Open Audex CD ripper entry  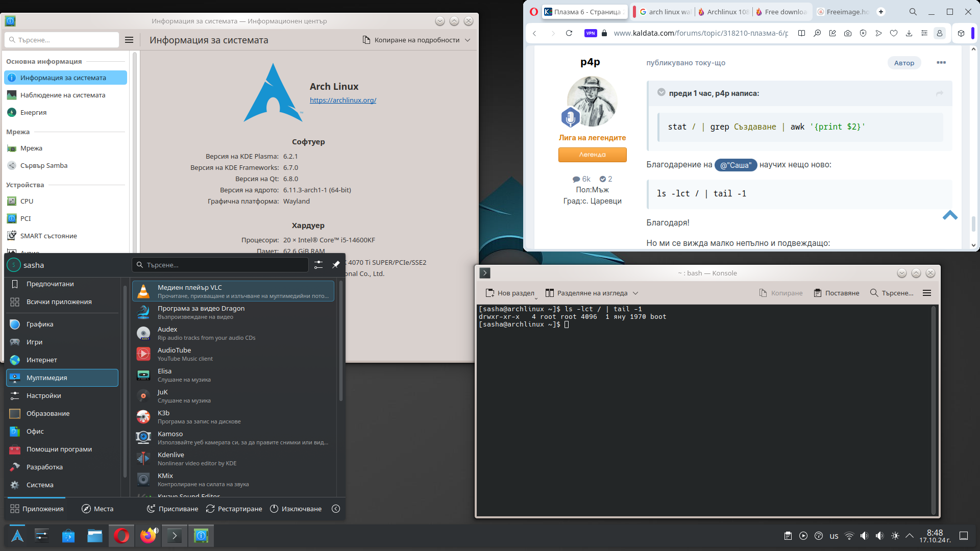click(233, 333)
